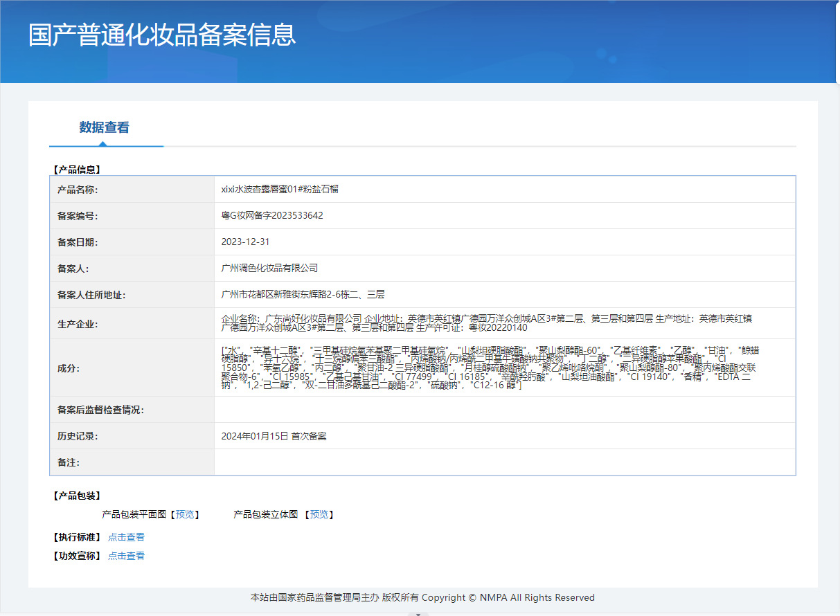Viewport: 840px width, 616px height.
Task: Click the empty 备案后监督检查情况 value cell
Action: click(x=504, y=410)
